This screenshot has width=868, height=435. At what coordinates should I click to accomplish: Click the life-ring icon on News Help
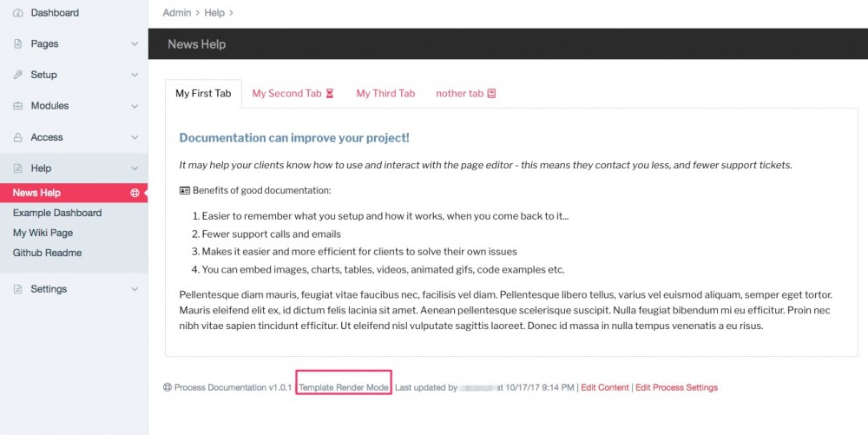pyautogui.click(x=135, y=193)
